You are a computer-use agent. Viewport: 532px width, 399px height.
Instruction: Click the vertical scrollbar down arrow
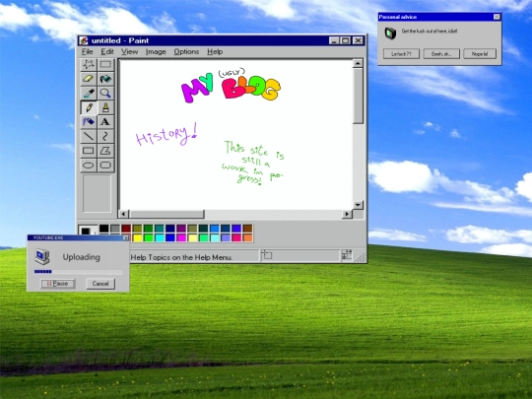pyautogui.click(x=358, y=205)
